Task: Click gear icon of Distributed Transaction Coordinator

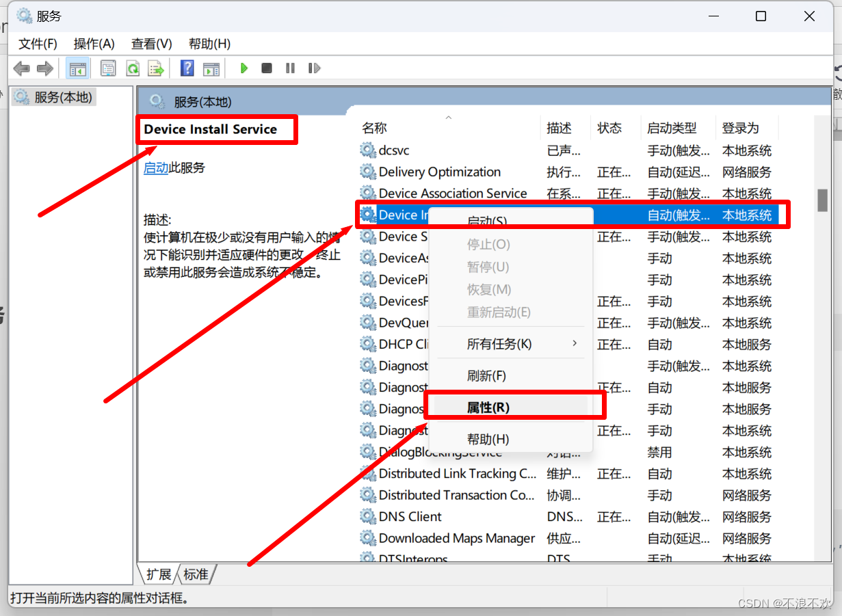Action: coord(368,495)
